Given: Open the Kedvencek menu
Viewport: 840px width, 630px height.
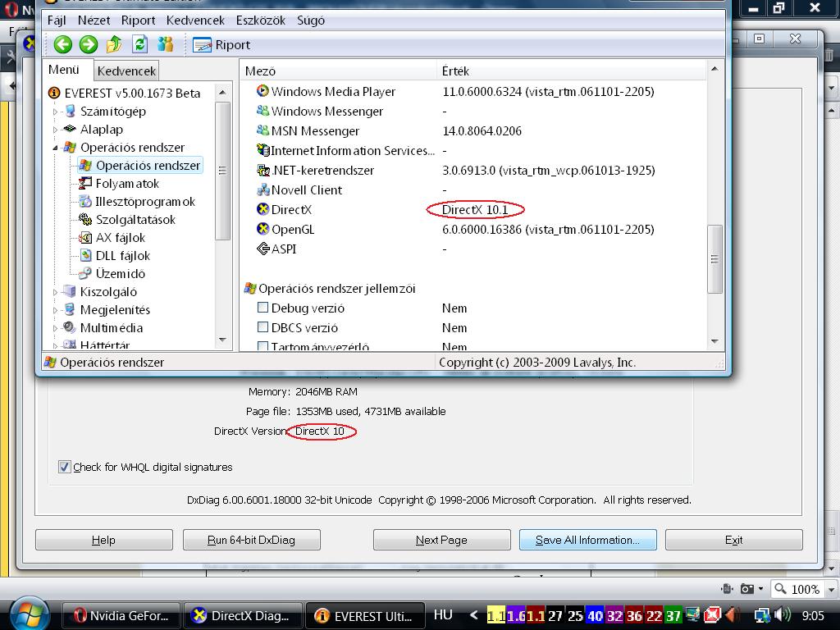Looking at the screenshot, I should click(x=195, y=21).
